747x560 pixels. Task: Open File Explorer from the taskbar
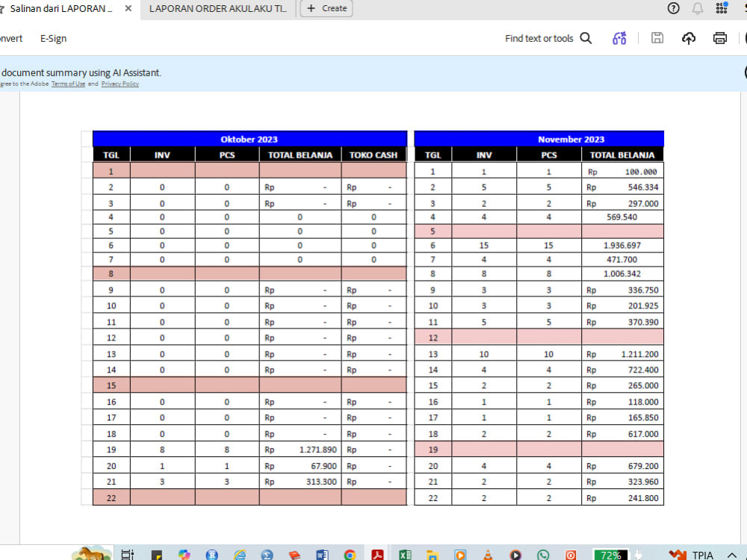click(432, 554)
